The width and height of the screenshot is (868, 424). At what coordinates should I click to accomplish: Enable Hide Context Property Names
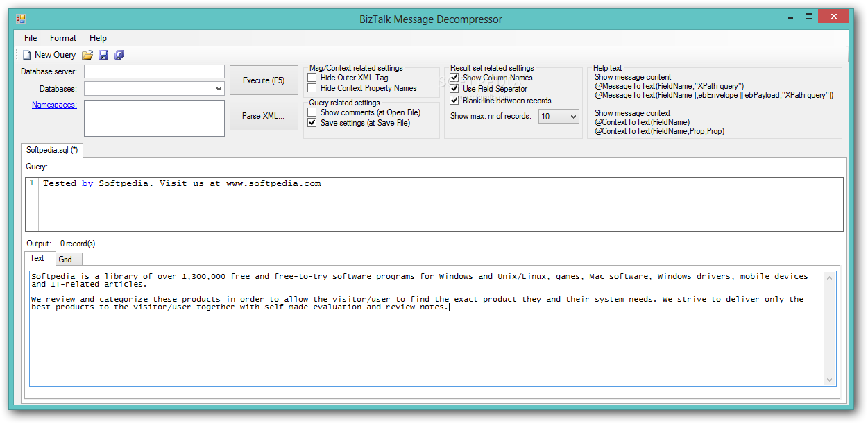[x=312, y=88]
